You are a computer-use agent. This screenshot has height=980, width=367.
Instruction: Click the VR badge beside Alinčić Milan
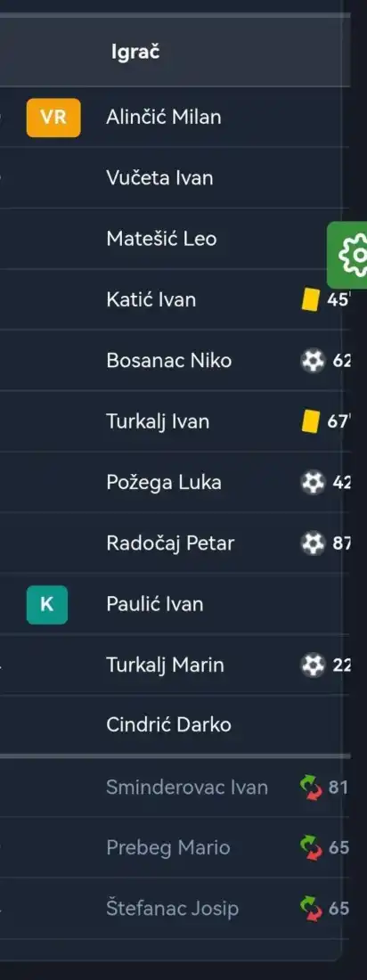point(53,117)
